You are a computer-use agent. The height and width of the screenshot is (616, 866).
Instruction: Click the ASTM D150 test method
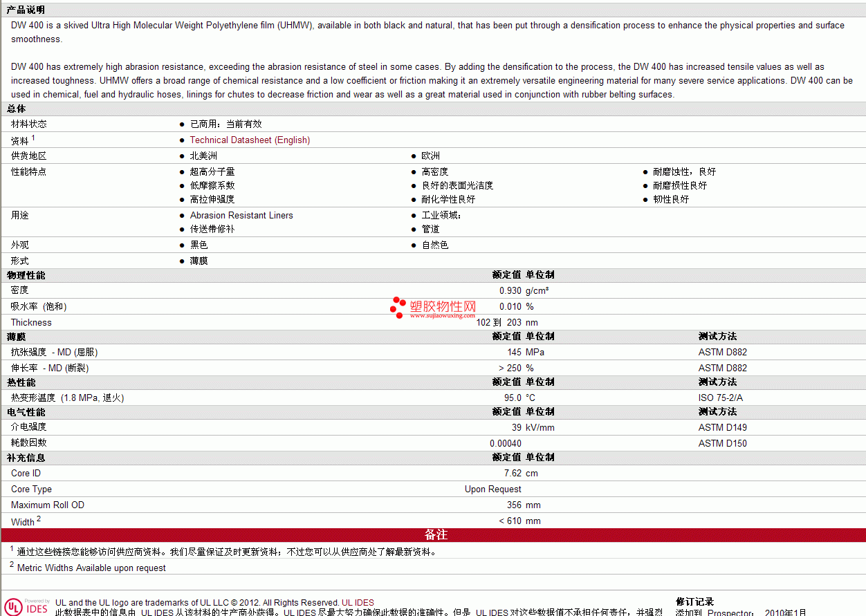723,443
